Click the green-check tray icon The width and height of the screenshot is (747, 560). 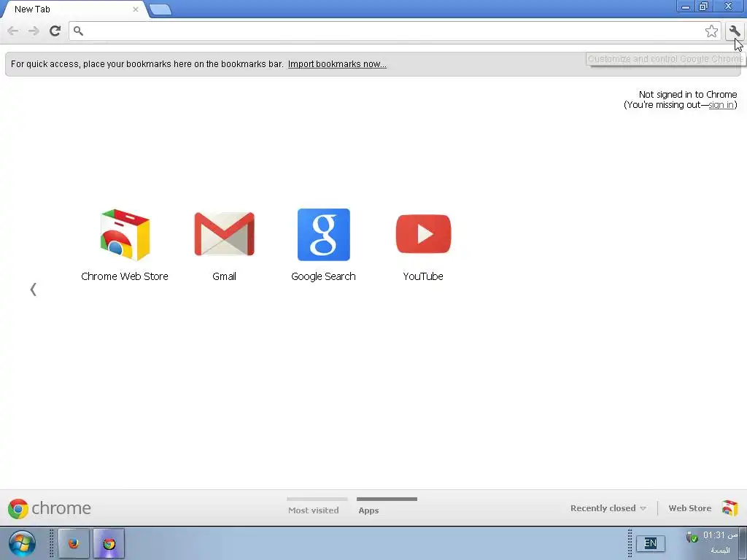click(x=692, y=537)
